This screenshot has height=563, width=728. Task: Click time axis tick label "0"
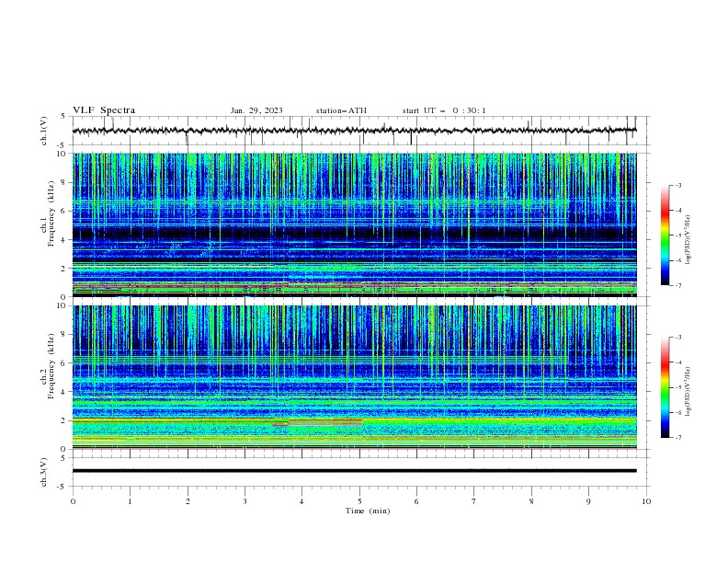(x=73, y=501)
